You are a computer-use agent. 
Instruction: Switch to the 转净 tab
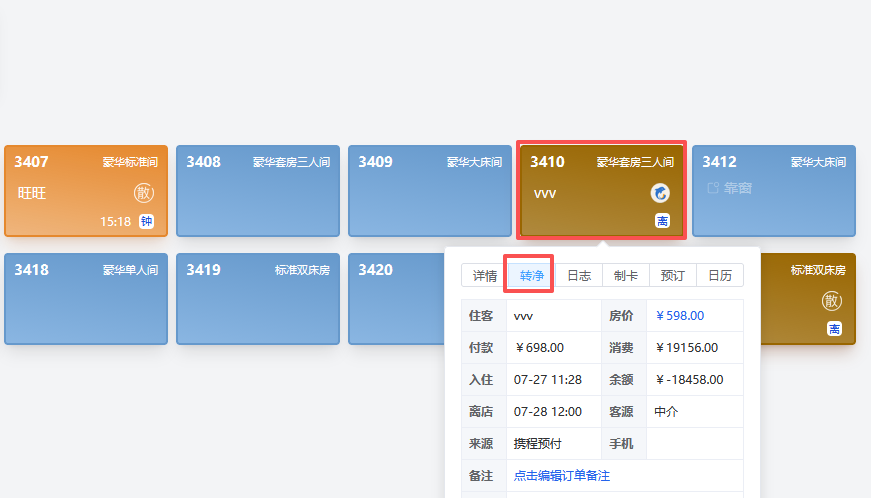pos(532,275)
